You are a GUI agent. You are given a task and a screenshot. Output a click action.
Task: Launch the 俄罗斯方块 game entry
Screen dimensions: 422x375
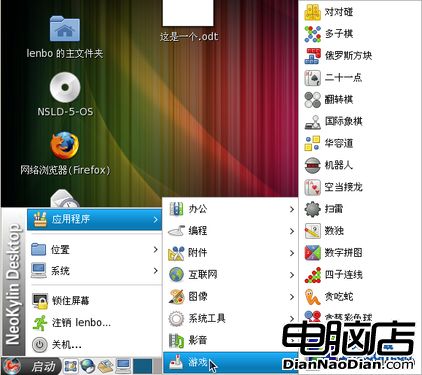(x=360, y=56)
